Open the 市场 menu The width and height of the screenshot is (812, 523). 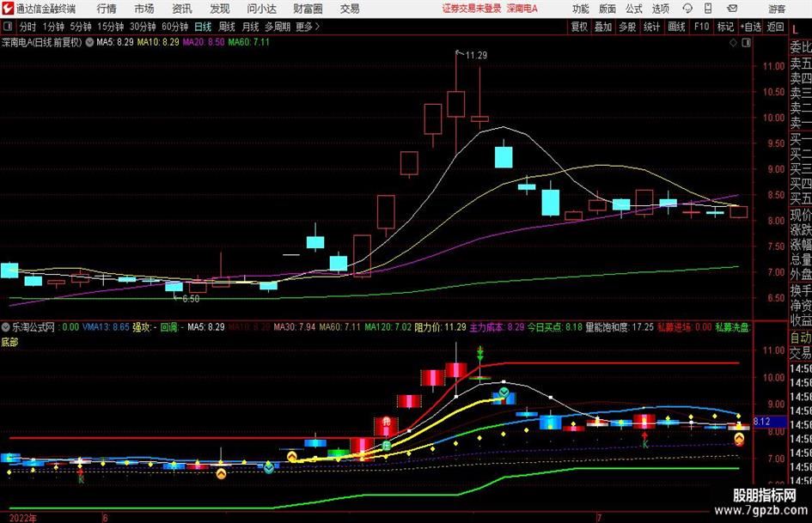[144, 9]
